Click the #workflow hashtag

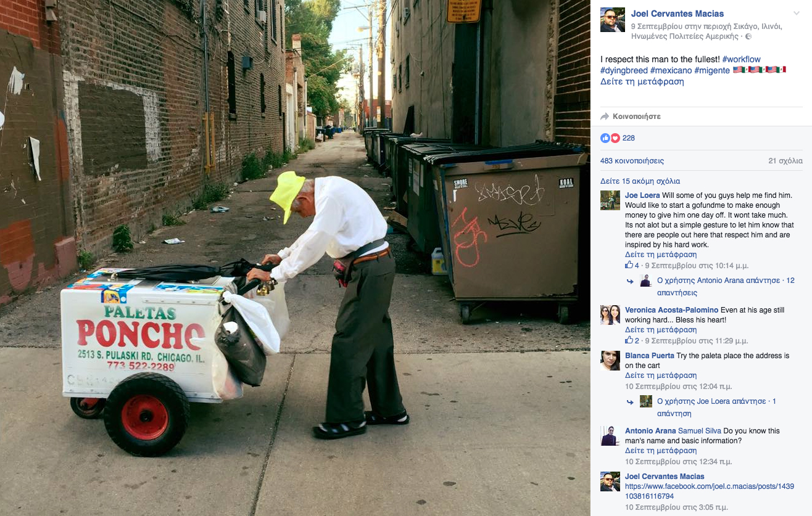(x=741, y=59)
